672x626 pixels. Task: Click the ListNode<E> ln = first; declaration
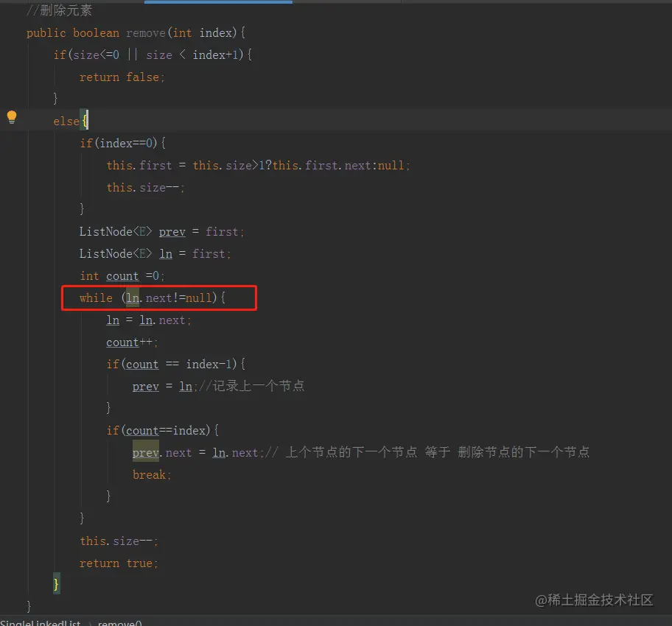pyautogui.click(x=155, y=253)
